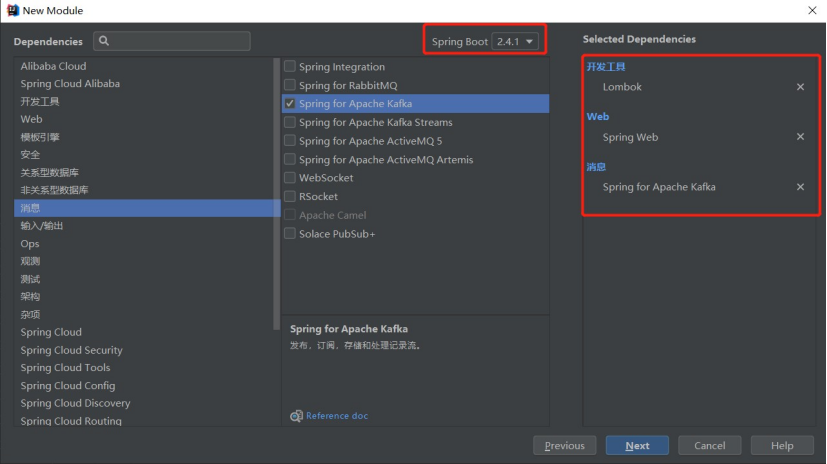Check Spring for RabbitMQ
The image size is (827, 464).
pos(290,85)
